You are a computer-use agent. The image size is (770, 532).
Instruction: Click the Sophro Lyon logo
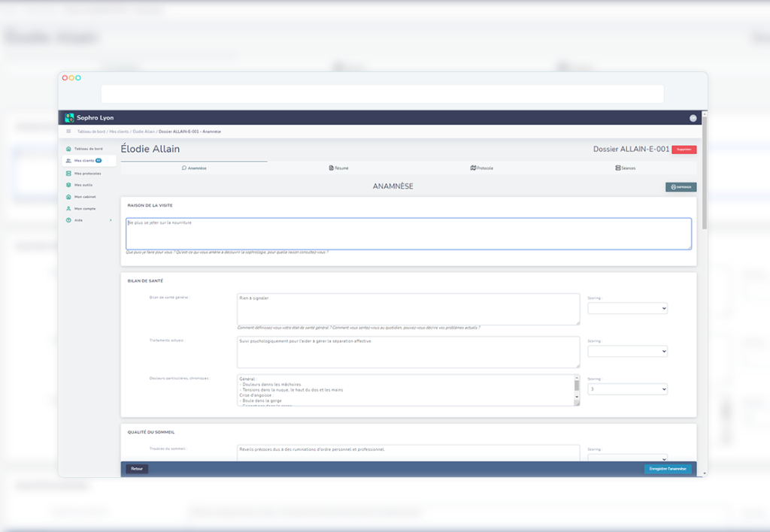pyautogui.click(x=70, y=118)
